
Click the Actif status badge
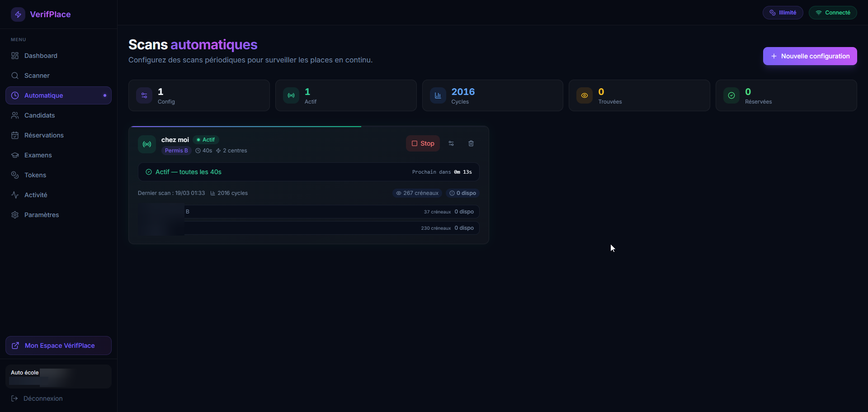(x=206, y=140)
